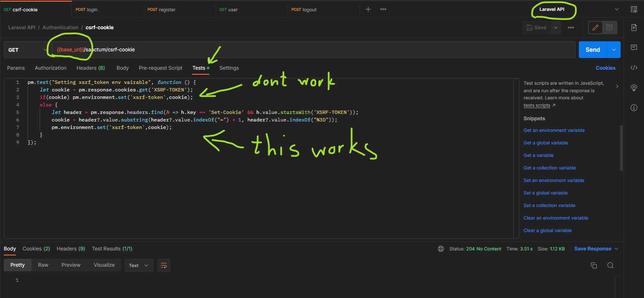Open the request Body tab
Image resolution: width=644 pixels, height=298 pixels.
(122, 68)
